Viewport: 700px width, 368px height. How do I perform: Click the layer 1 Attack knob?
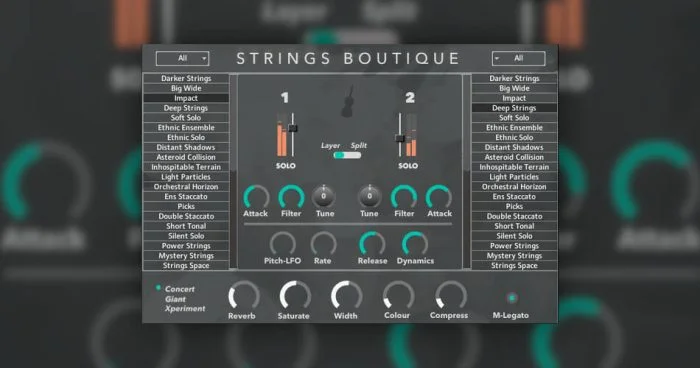(x=256, y=197)
